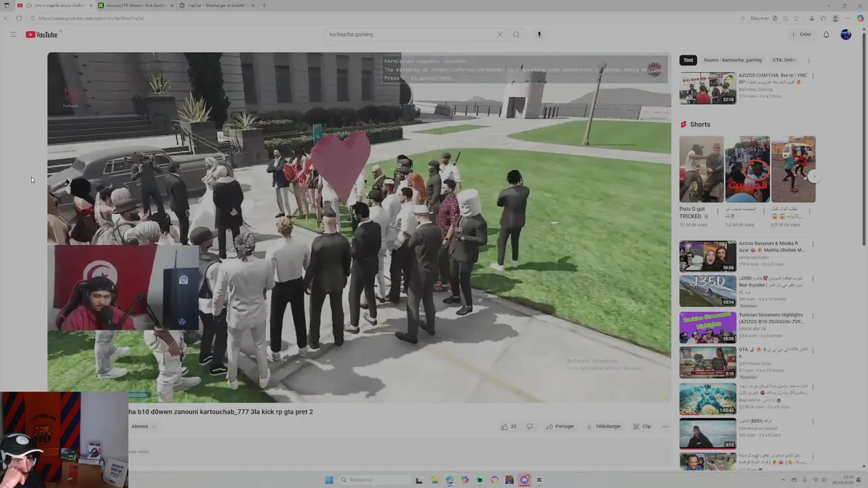Viewport: 868px width, 488px height.
Task: Open Tunisian Streamers Highlights video
Action: tap(708, 327)
